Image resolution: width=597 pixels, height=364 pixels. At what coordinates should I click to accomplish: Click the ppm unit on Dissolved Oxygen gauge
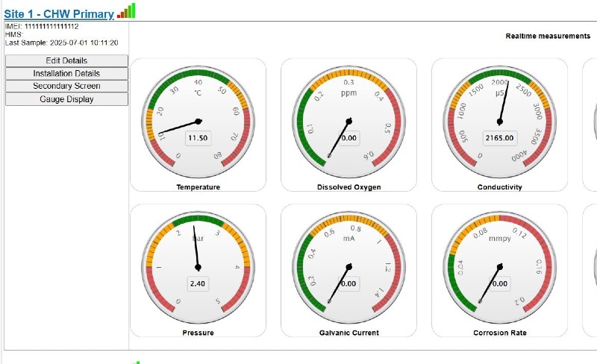coord(348,93)
